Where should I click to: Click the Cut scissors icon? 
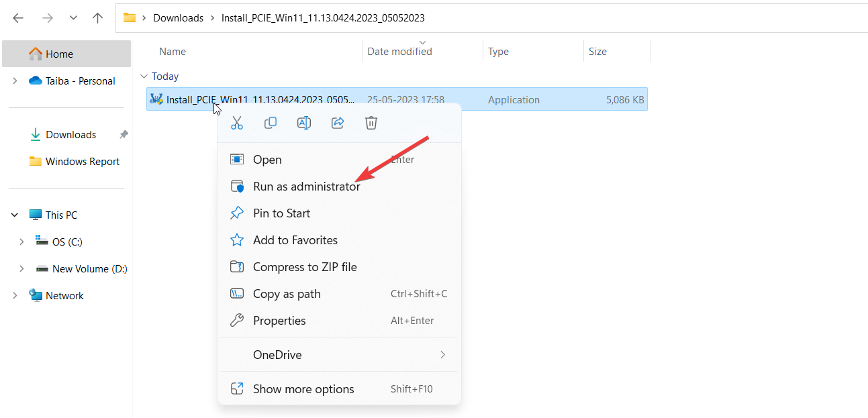tap(237, 123)
